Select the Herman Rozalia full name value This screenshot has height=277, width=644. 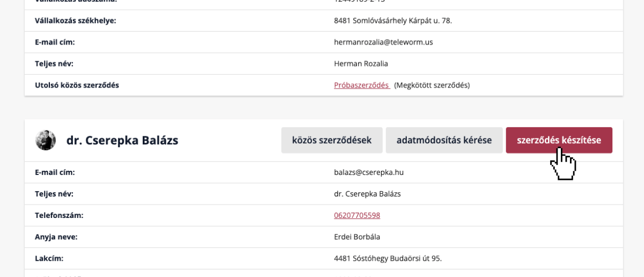tap(361, 63)
